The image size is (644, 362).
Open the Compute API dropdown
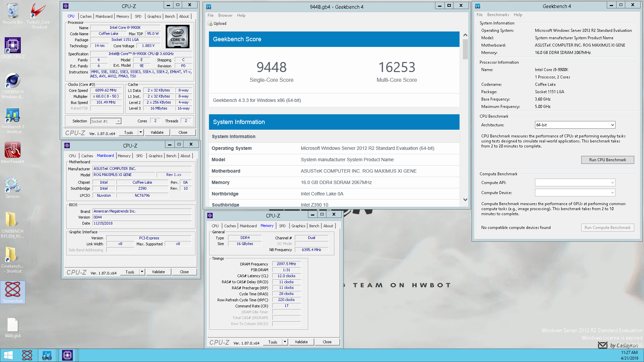[575, 183]
